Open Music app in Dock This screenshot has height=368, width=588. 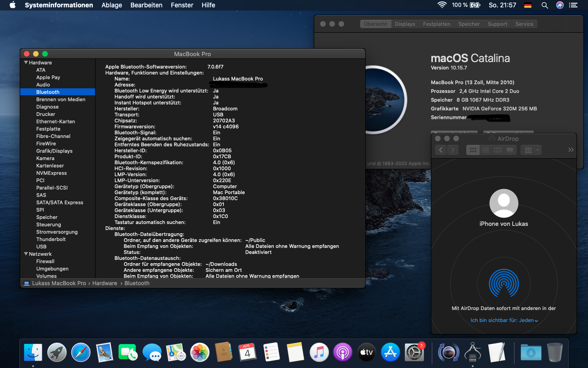tap(319, 352)
